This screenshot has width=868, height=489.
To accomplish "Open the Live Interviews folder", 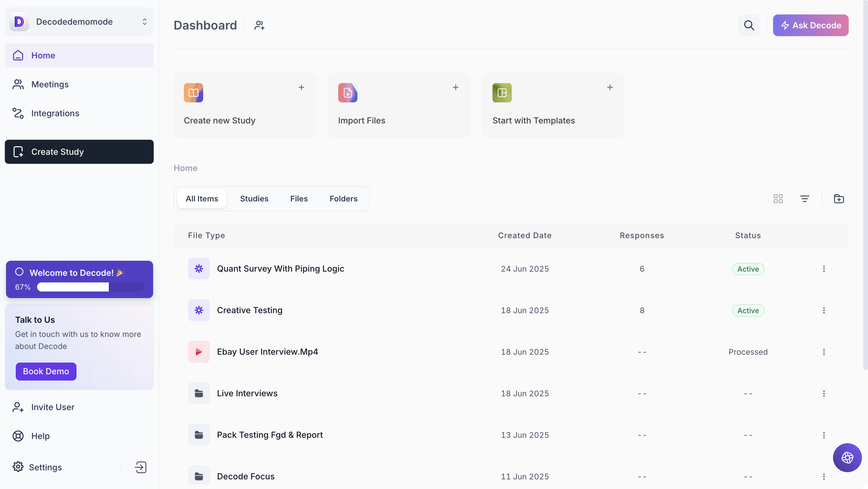I will point(247,394).
